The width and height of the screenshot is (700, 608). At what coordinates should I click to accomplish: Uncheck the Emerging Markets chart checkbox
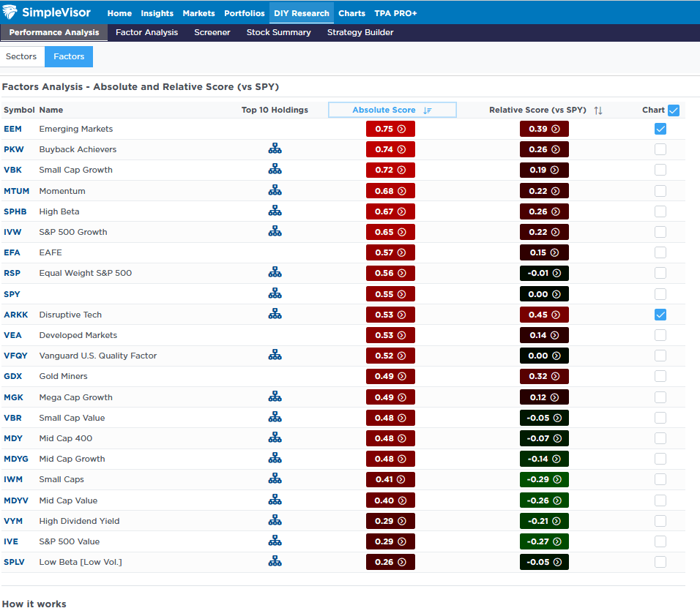(660, 129)
